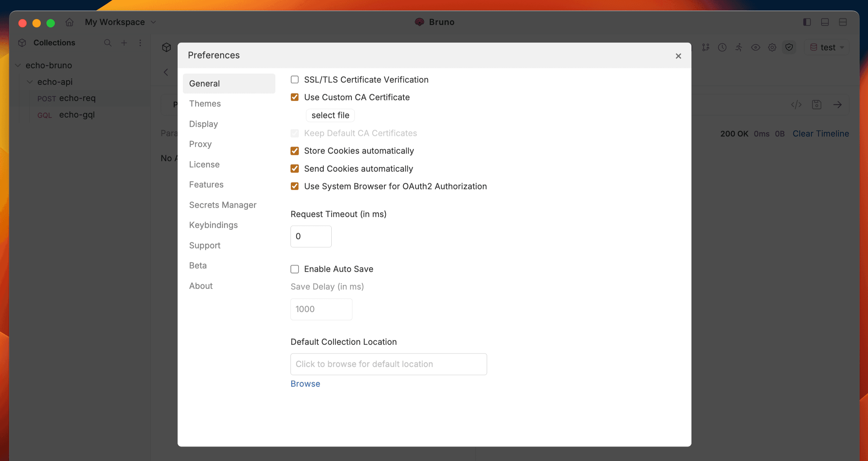Uncheck Send Cookies automatically
This screenshot has width=868, height=461.
295,169
